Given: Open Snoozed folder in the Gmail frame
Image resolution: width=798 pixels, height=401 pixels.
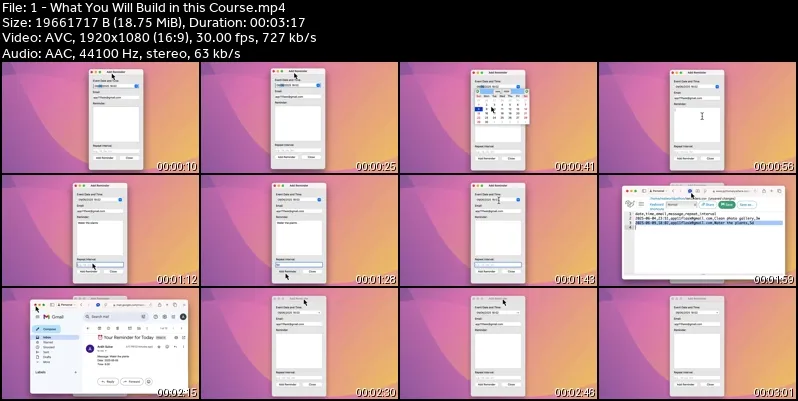Looking at the screenshot, I should tap(48, 347).
